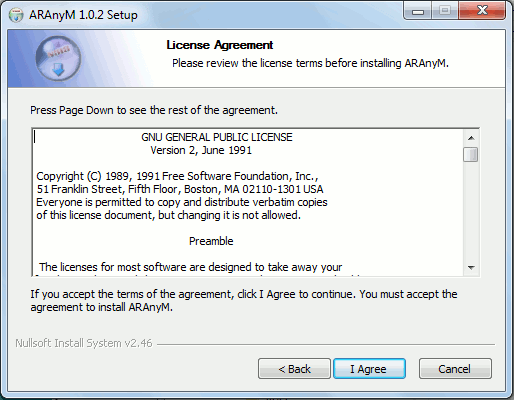Click I Agree to accept the license
This screenshot has height=400, width=514.
[x=369, y=369]
